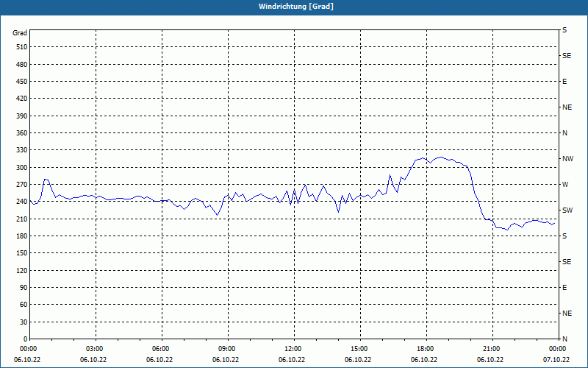Click the 450 degree axis label
The height and width of the screenshot is (368, 588).
(x=21, y=82)
